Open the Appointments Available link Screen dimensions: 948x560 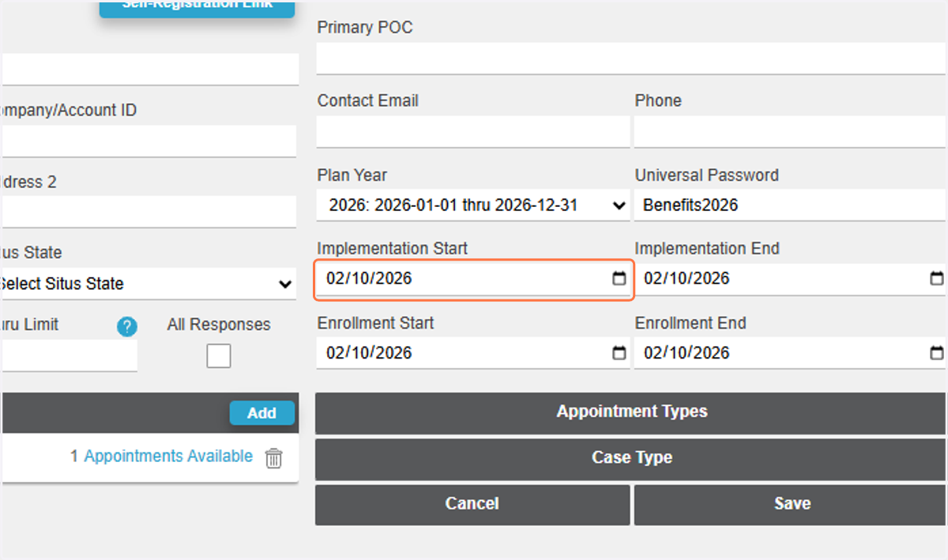[x=168, y=457]
